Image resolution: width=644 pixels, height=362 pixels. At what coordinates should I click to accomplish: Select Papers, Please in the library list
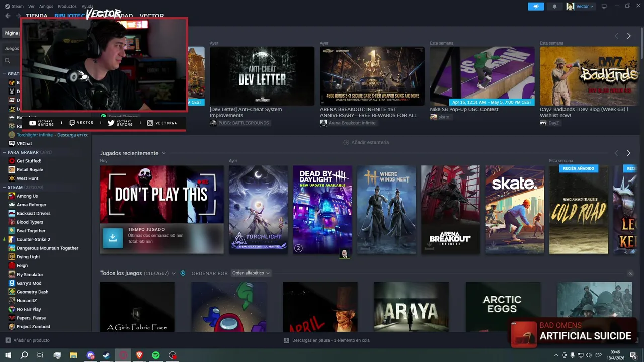point(31,318)
